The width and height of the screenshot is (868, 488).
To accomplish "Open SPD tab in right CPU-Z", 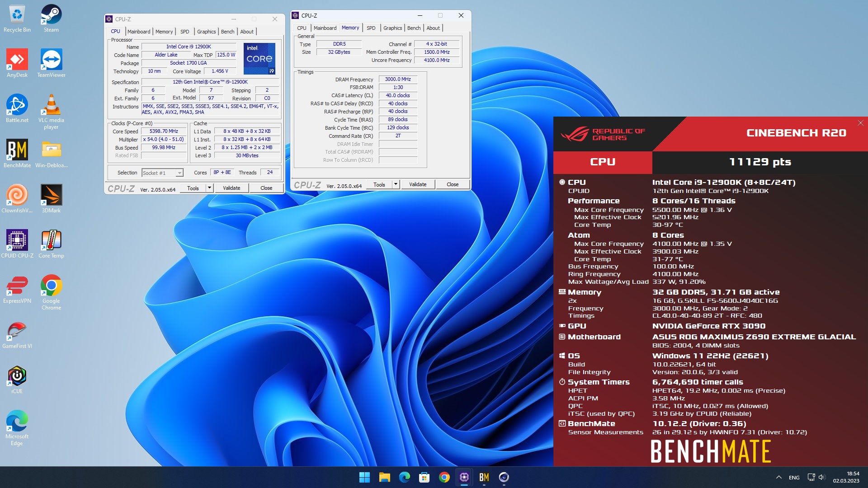I will coord(371,28).
